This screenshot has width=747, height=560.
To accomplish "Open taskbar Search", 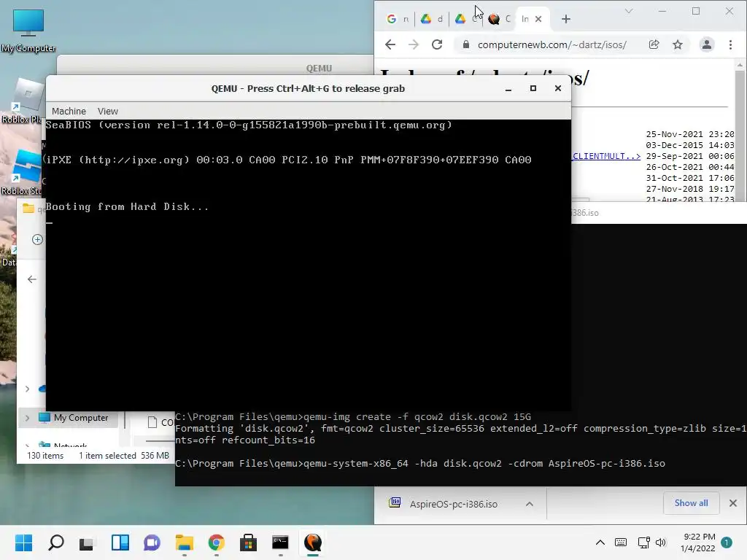I will coord(56,542).
